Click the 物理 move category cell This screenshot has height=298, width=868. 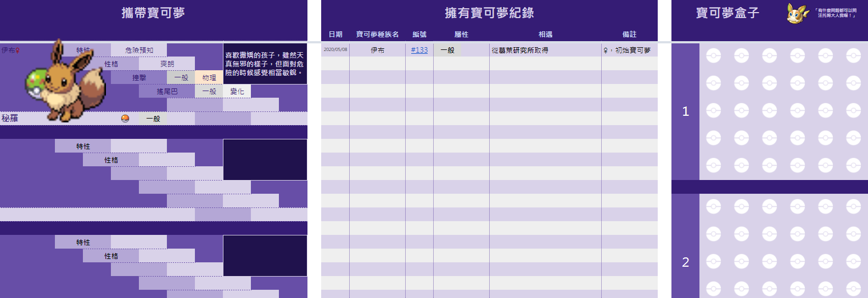pyautogui.click(x=209, y=77)
